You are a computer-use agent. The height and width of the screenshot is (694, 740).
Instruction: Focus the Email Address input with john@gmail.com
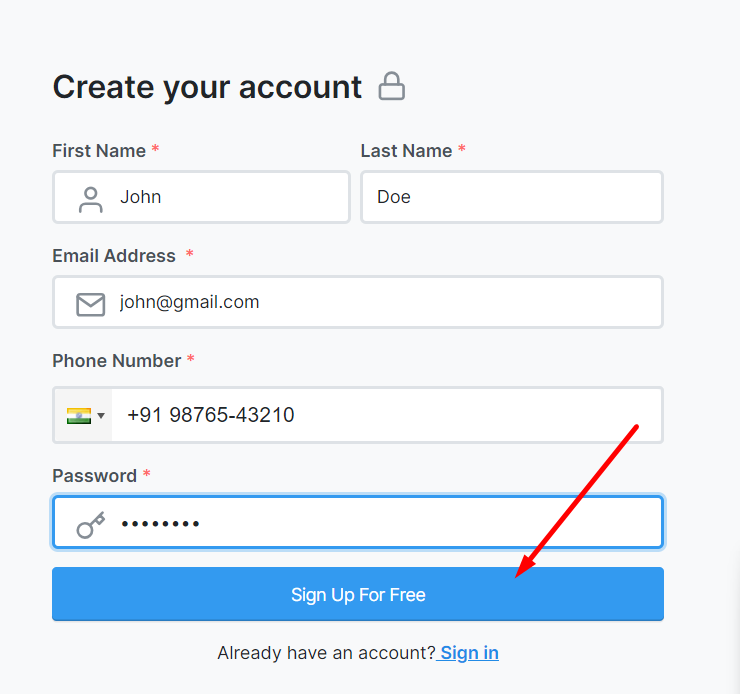[x=358, y=302]
